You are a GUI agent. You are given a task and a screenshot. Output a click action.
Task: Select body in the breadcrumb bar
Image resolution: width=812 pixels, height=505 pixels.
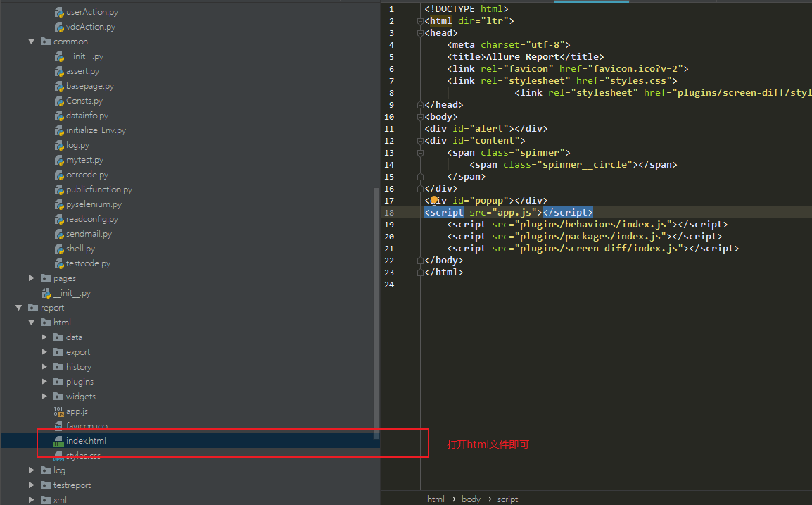(471, 499)
